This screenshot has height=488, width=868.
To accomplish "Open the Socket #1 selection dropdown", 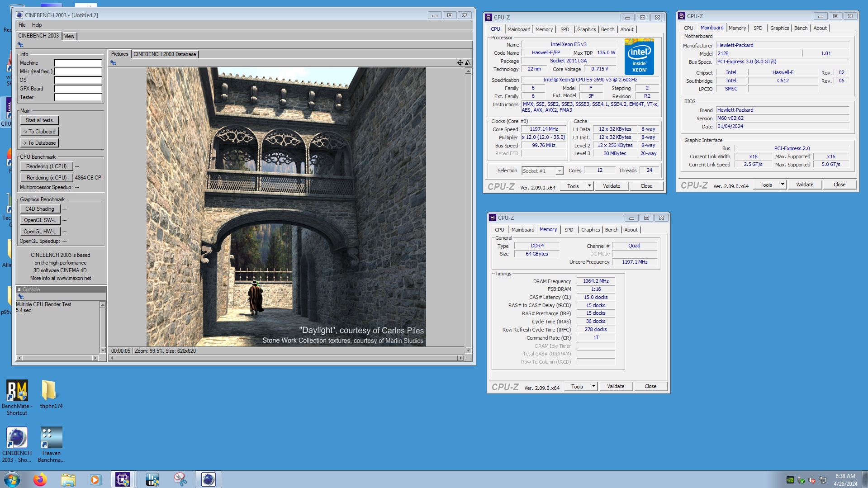I will point(560,171).
